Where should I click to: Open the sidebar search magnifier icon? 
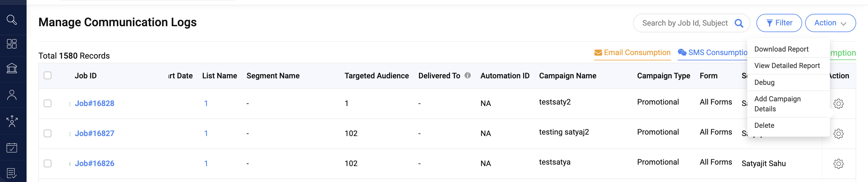[x=12, y=20]
